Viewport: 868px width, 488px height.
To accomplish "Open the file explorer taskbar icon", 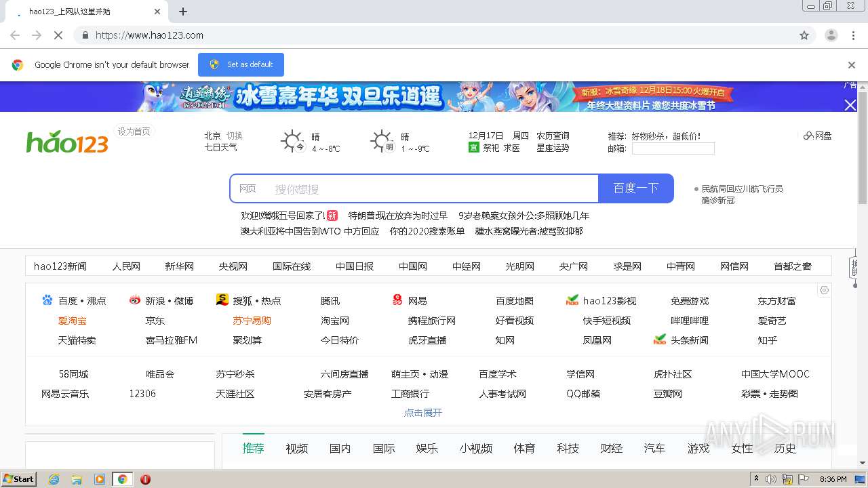I will click(77, 479).
